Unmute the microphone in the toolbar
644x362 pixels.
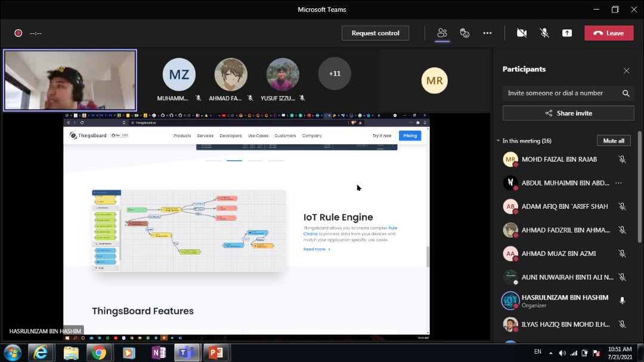point(544,33)
